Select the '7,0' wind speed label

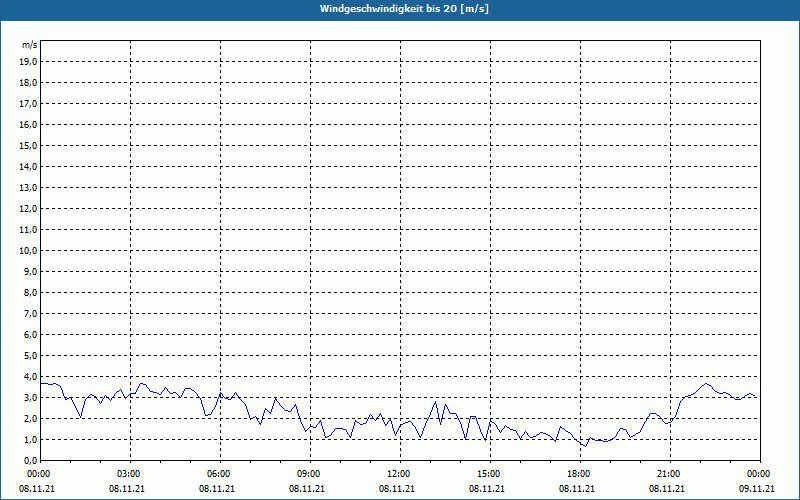[x=31, y=313]
